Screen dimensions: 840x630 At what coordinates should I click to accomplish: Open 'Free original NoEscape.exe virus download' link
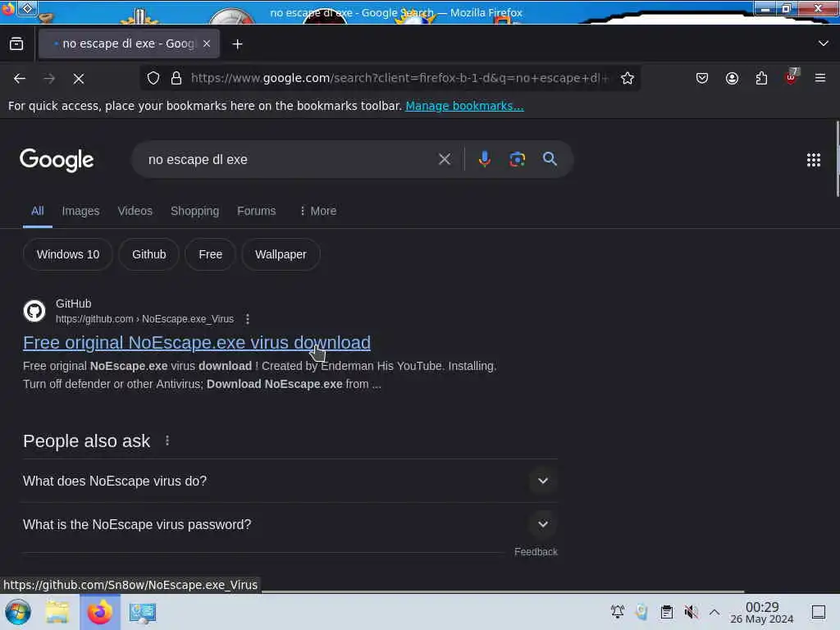[x=197, y=342]
